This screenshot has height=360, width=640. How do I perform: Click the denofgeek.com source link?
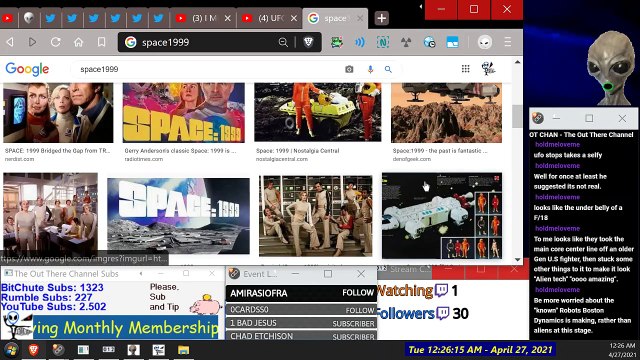point(412,159)
